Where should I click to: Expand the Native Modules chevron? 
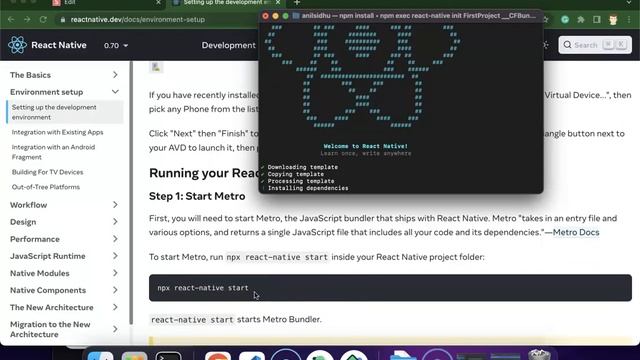115,273
